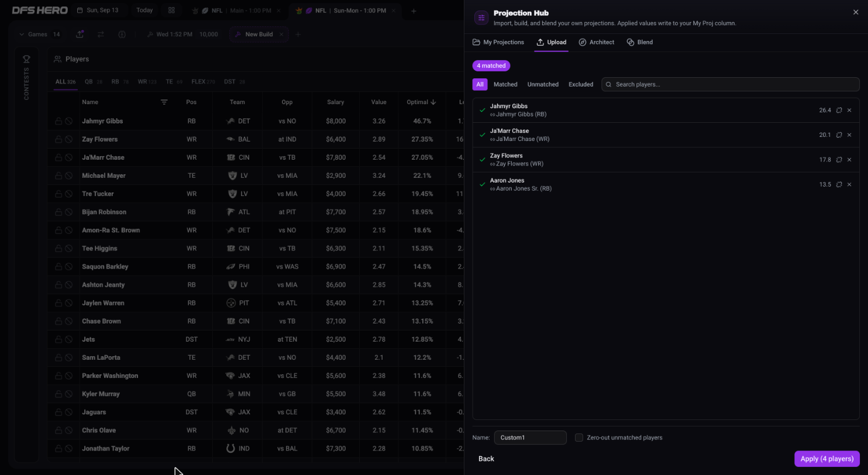Viewport: 868px width, 475px height.
Task: Exclude Bijan Robinson using the ban icon
Action: pyautogui.click(x=68, y=212)
